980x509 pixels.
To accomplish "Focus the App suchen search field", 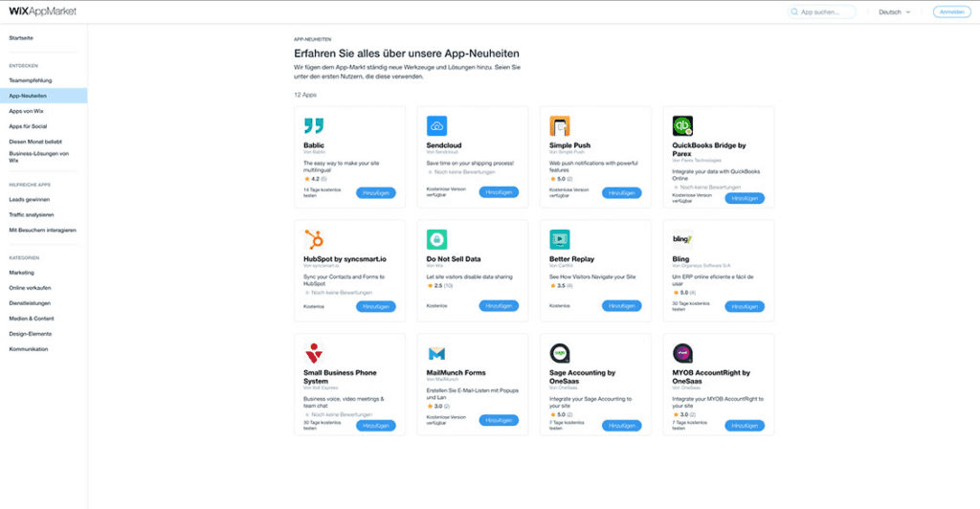I will (821, 11).
